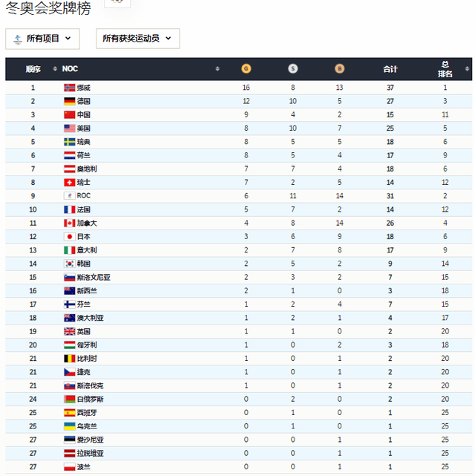The image size is (475, 476).
Task: Click 匈牙利 country name
Action: tap(87, 345)
